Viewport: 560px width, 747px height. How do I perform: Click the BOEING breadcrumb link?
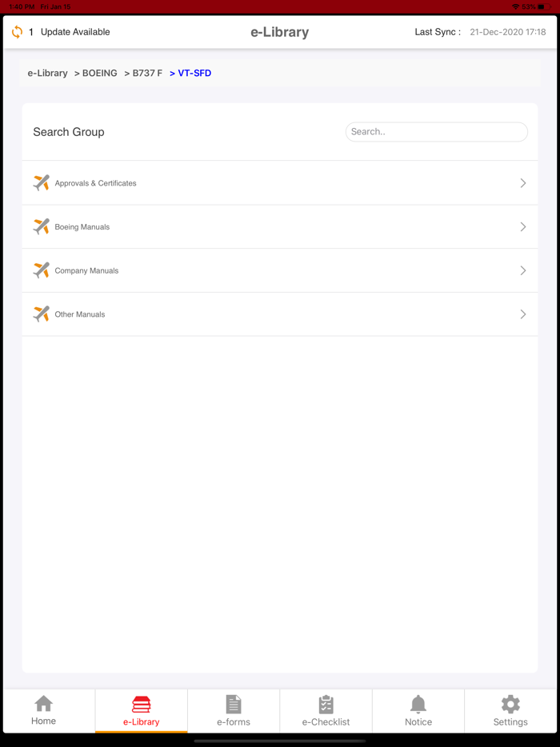point(99,73)
